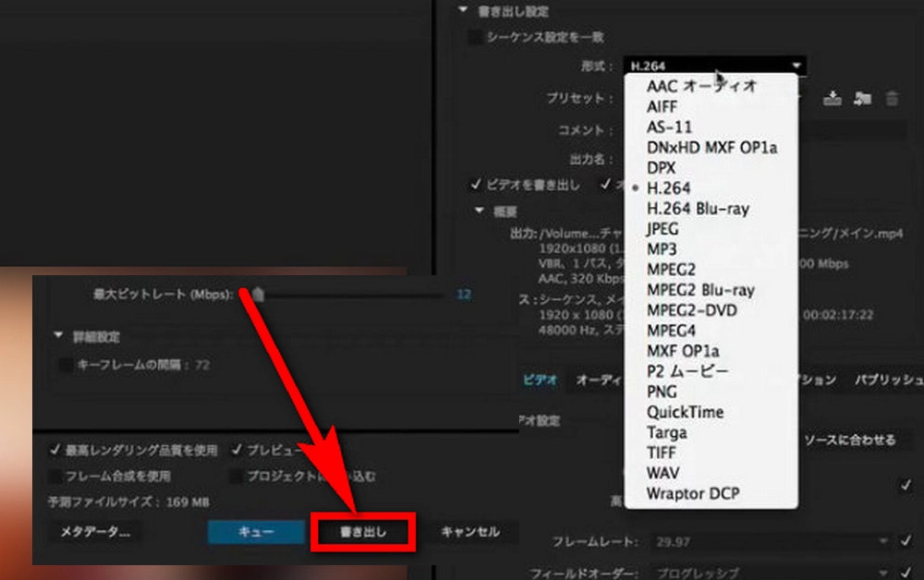Viewport: 924px width, 580px height.
Task: Collapse the 書き出し設定 section
Action: click(464, 12)
